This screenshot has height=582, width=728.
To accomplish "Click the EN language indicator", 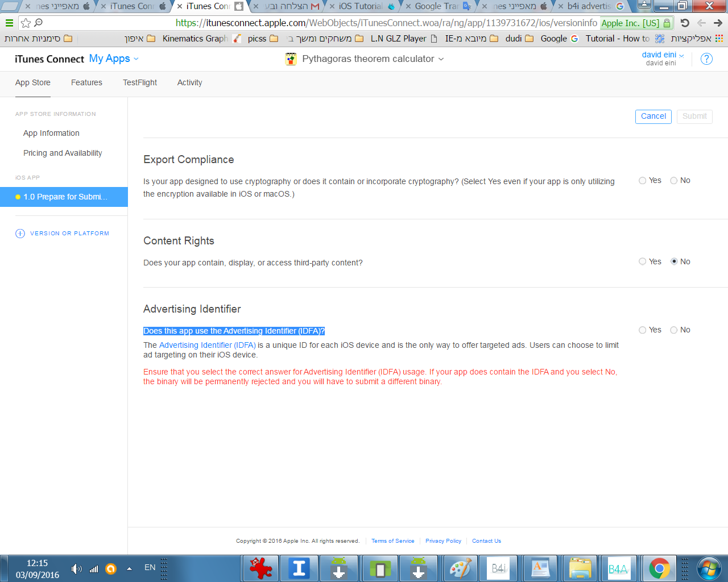I will 150,567.
